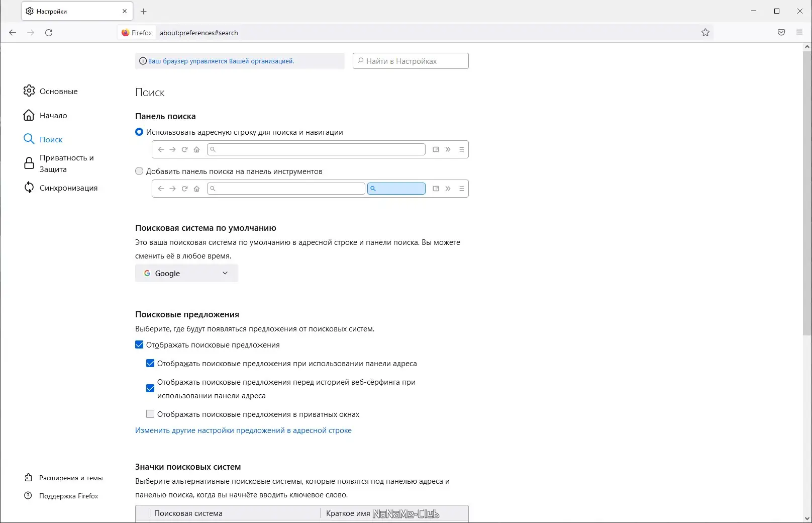Open the Поиск settings section
Viewport: 812px width, 523px height.
51,139
